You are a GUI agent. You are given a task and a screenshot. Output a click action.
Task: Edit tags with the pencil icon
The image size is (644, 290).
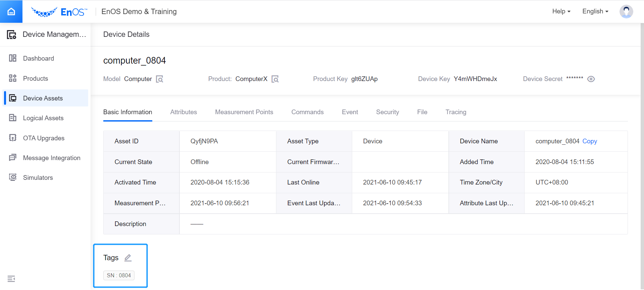128,258
